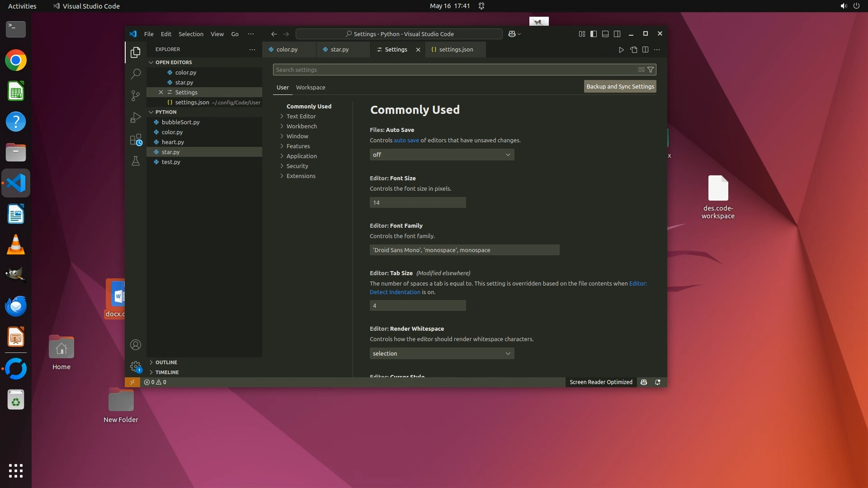Open the Source Control view
Image resolution: width=868 pixels, height=488 pixels.
(x=135, y=95)
